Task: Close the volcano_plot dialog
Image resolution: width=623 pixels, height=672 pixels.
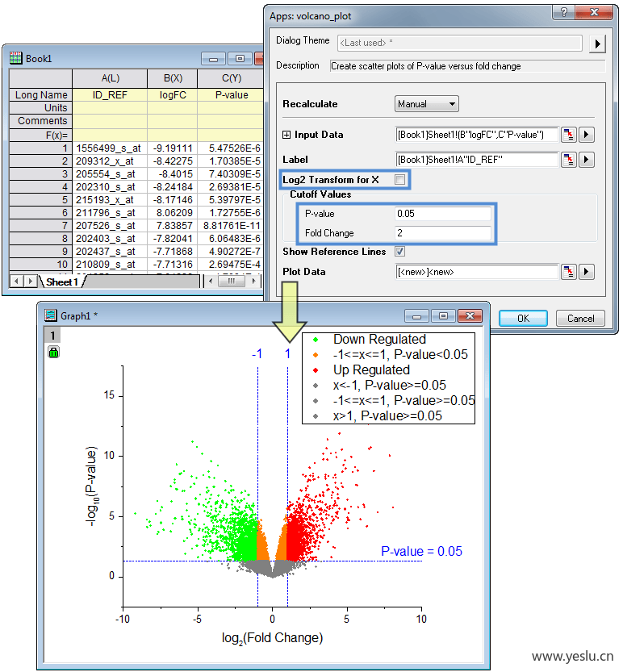Action: pyautogui.click(x=594, y=12)
